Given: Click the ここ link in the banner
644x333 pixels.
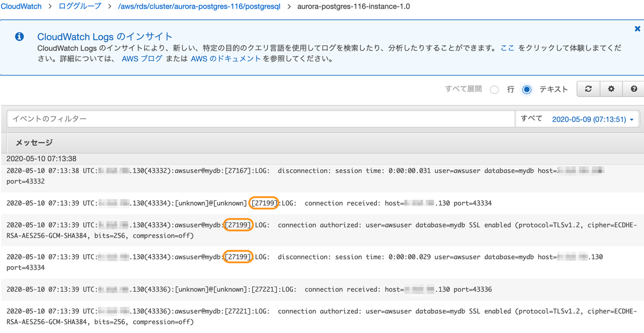Looking at the screenshot, I should click(x=507, y=48).
